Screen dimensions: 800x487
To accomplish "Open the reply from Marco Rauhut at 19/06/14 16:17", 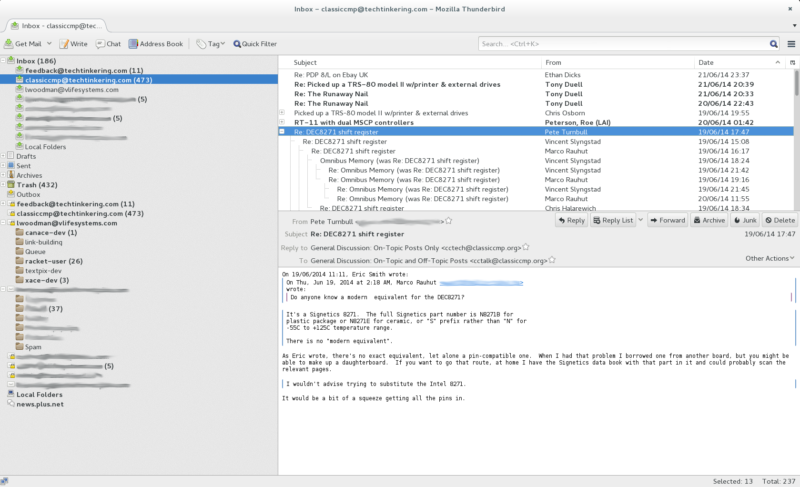I will (536, 151).
